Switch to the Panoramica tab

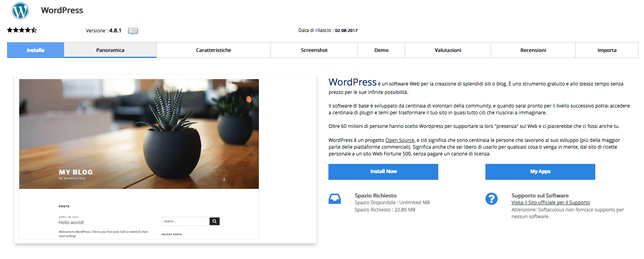110,50
